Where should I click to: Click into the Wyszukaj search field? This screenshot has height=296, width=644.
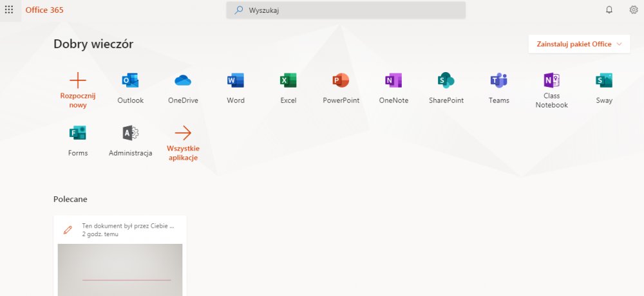346,10
